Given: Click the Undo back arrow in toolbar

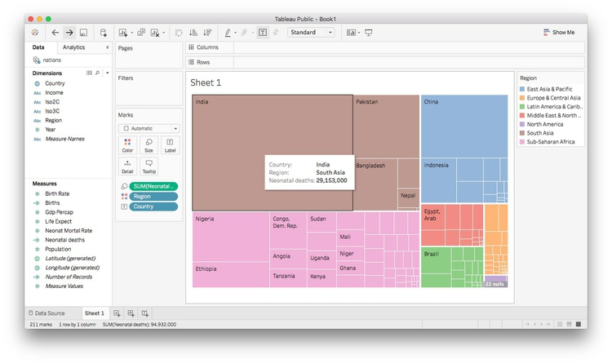Looking at the screenshot, I should coord(55,33).
